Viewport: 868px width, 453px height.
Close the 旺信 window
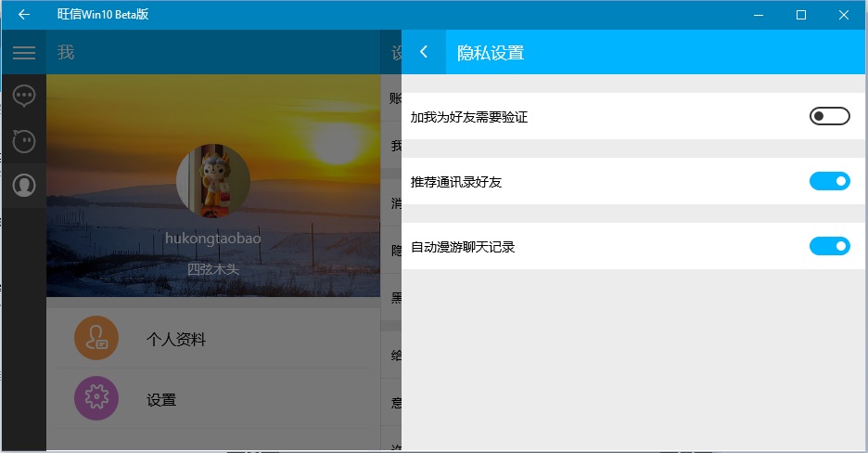[844, 15]
